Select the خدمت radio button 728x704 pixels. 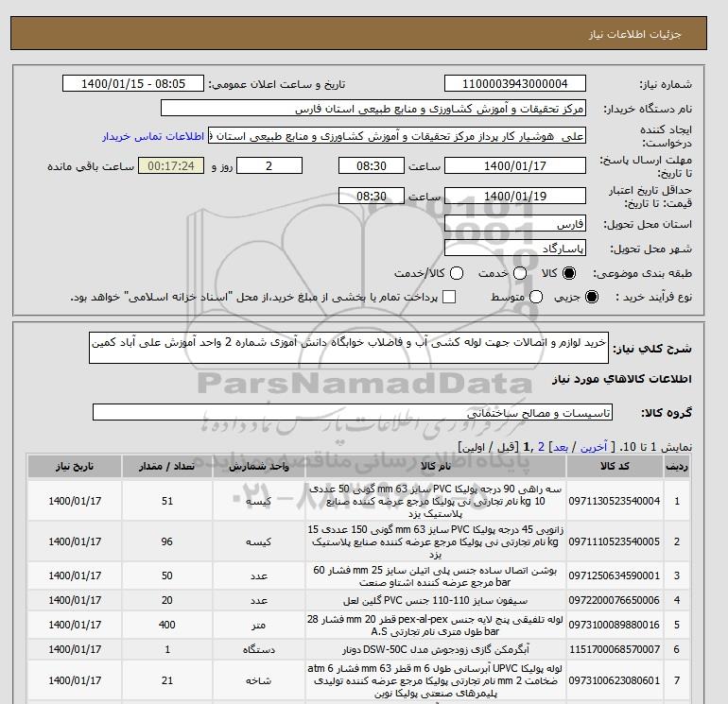pyautogui.click(x=520, y=273)
